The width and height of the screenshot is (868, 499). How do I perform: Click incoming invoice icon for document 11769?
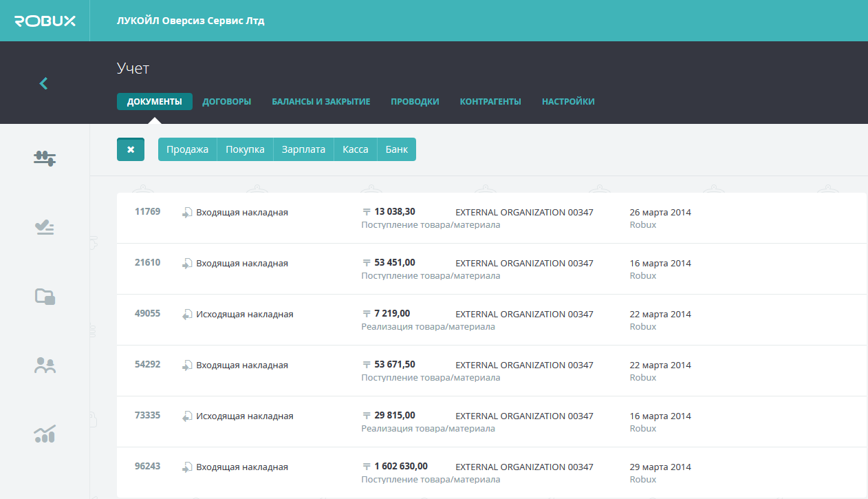click(186, 213)
